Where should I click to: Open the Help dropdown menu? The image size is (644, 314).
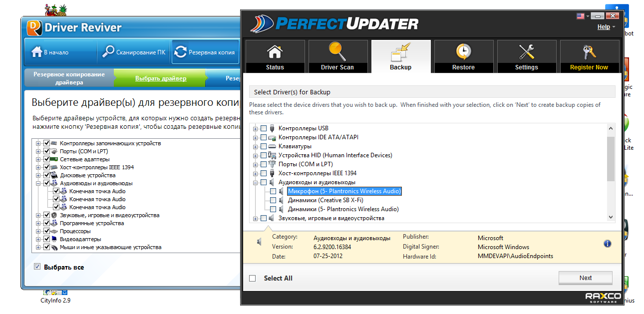pos(606,27)
